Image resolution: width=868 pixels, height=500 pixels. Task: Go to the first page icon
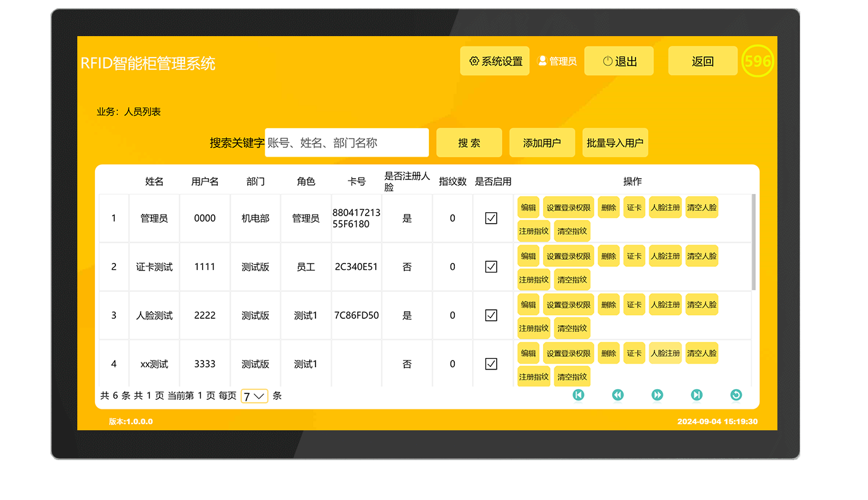click(x=578, y=395)
